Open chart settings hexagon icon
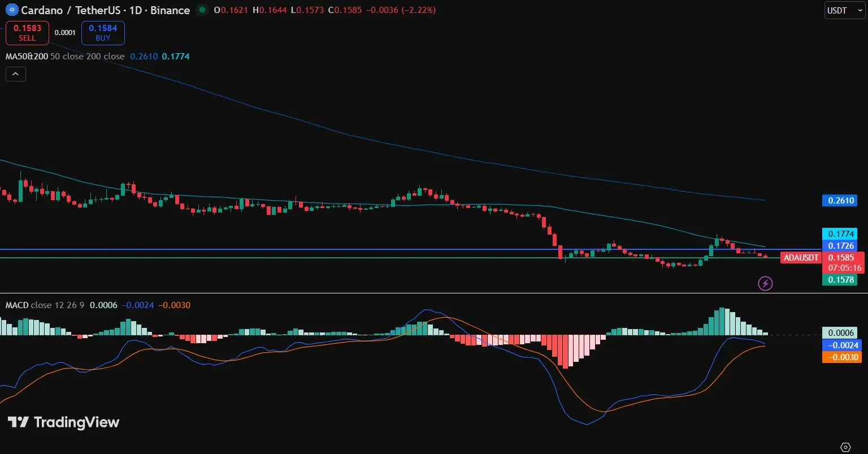 845,447
